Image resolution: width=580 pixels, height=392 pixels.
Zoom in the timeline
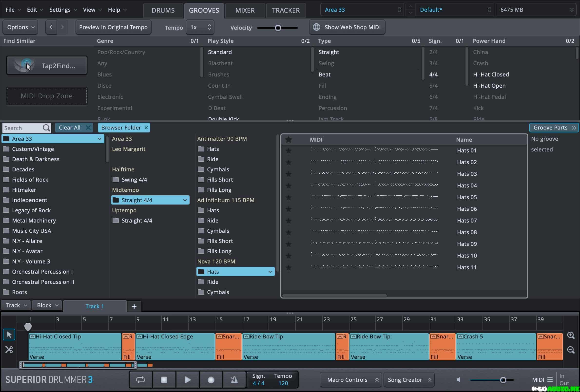click(571, 335)
